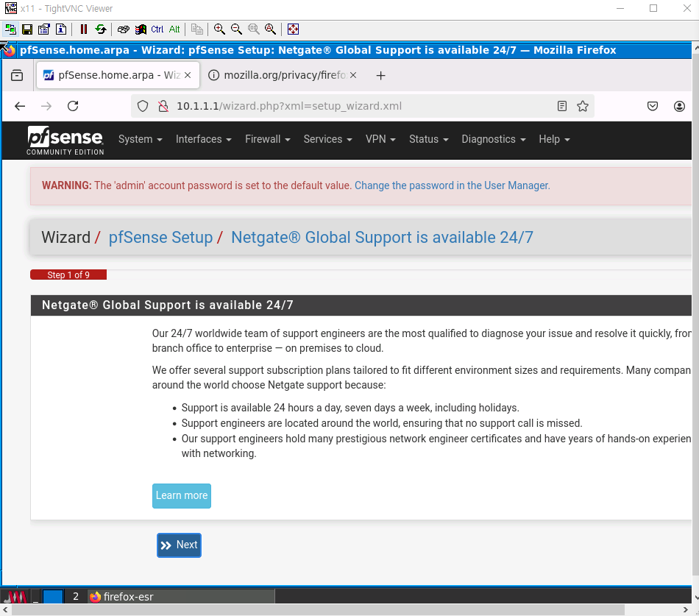This screenshot has height=616, width=699.
Task: Send Ctrl+Esc Windows flag icon
Action: tap(141, 29)
